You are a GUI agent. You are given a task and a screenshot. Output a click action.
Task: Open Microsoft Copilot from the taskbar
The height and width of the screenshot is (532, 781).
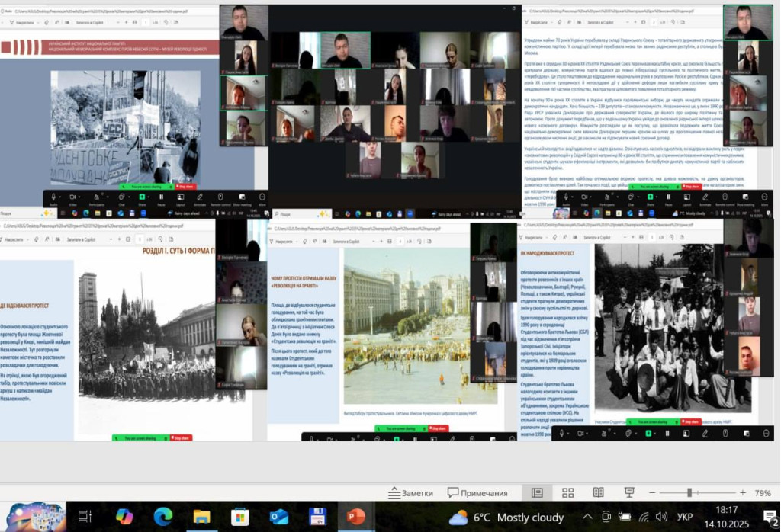124,517
